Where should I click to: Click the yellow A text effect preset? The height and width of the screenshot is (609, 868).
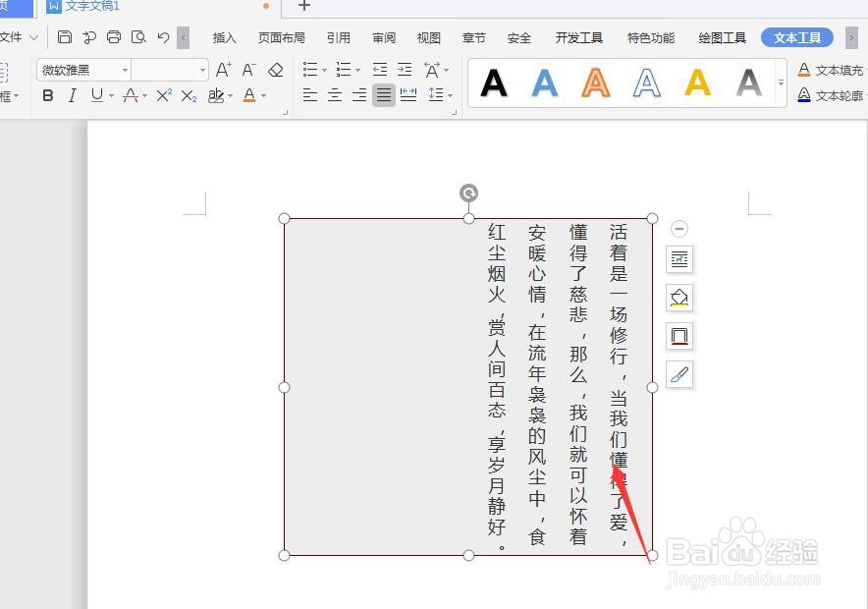tap(698, 84)
